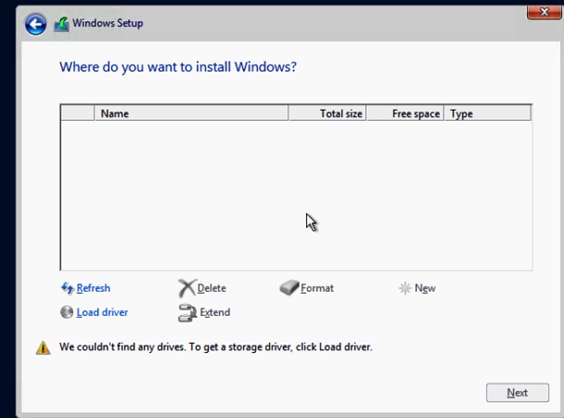
Task: Click the 'Where do you want to install Windows?' heading
Action: point(178,67)
